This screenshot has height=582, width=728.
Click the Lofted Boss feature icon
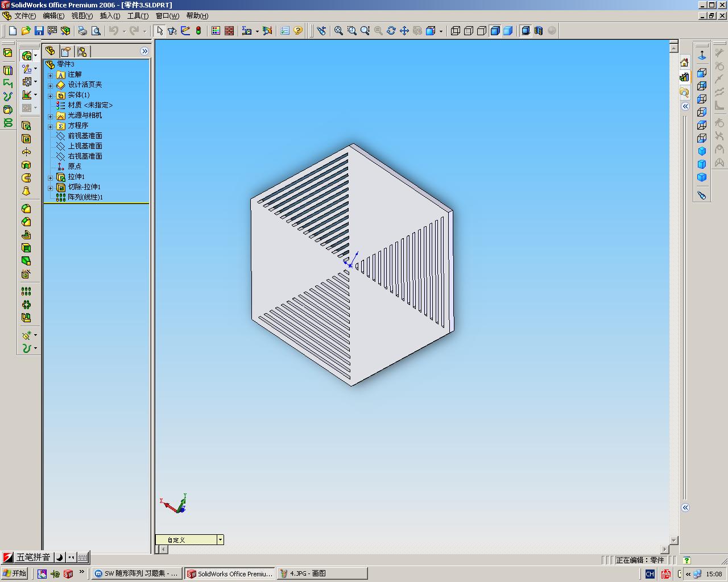tap(26, 191)
